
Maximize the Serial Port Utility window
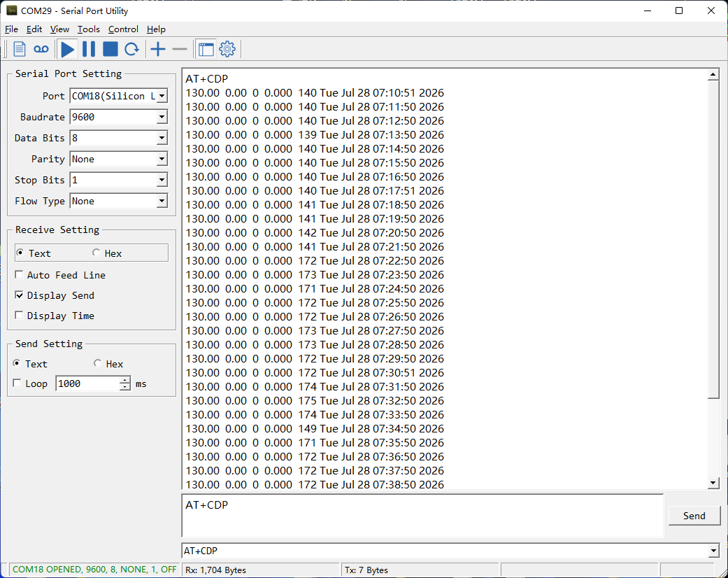[679, 10]
